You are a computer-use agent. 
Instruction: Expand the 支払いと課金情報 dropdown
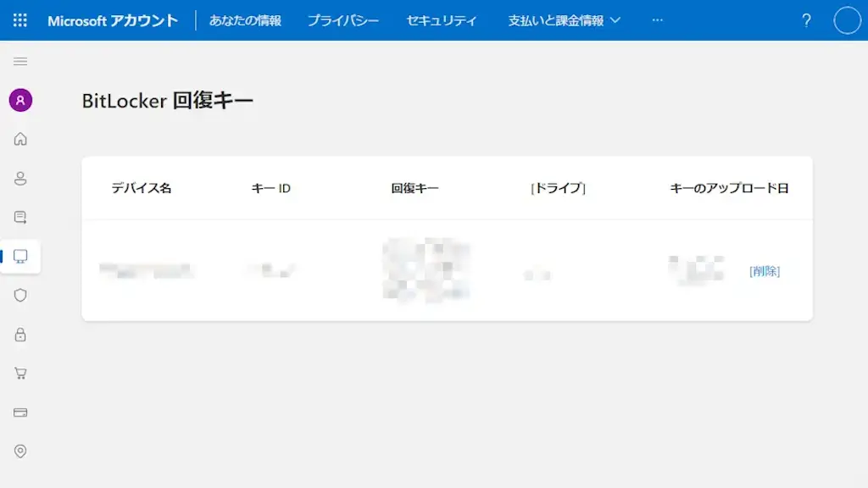[x=564, y=20]
